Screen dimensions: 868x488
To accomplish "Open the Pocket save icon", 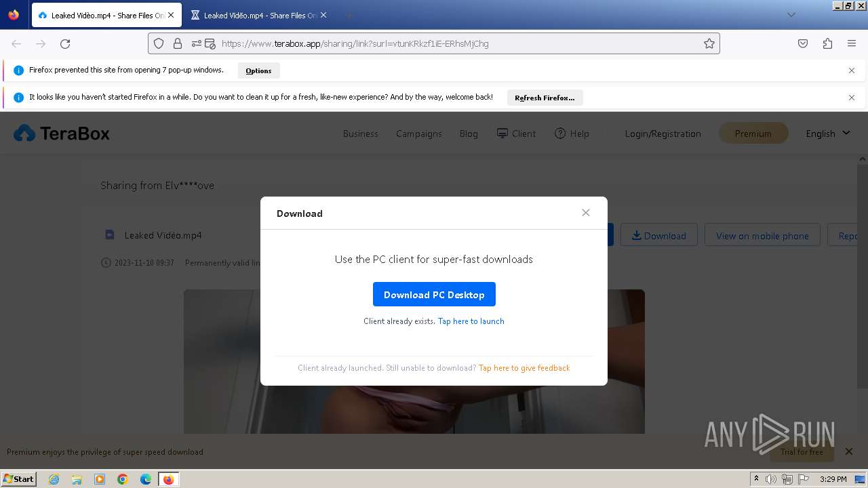I will [803, 43].
